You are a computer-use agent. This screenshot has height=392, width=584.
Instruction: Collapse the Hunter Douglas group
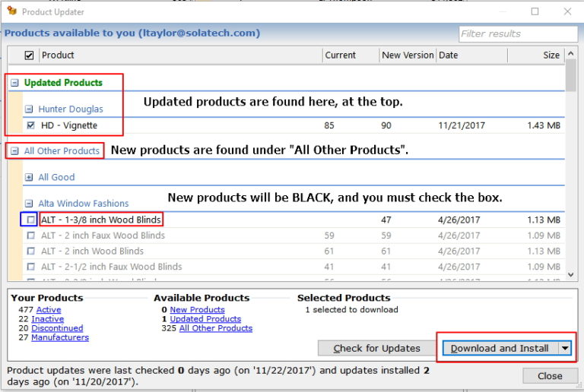[29, 109]
